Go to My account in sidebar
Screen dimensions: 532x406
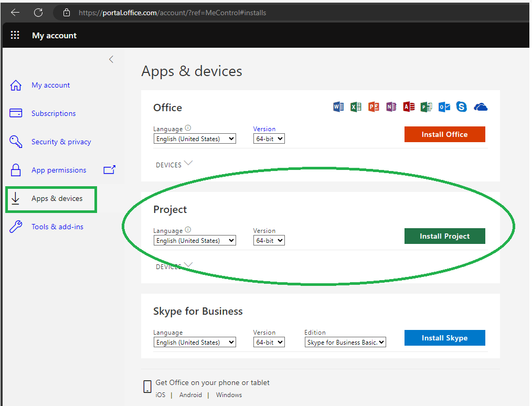click(50, 85)
